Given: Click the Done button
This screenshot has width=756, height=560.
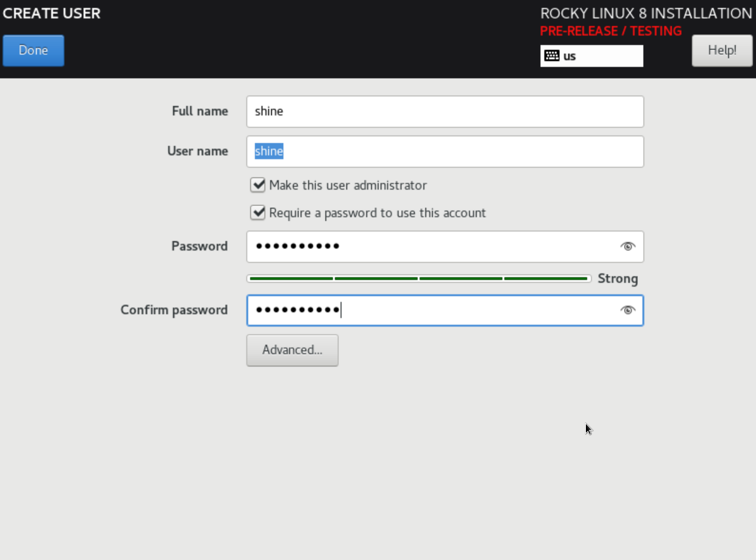Looking at the screenshot, I should coord(33,51).
